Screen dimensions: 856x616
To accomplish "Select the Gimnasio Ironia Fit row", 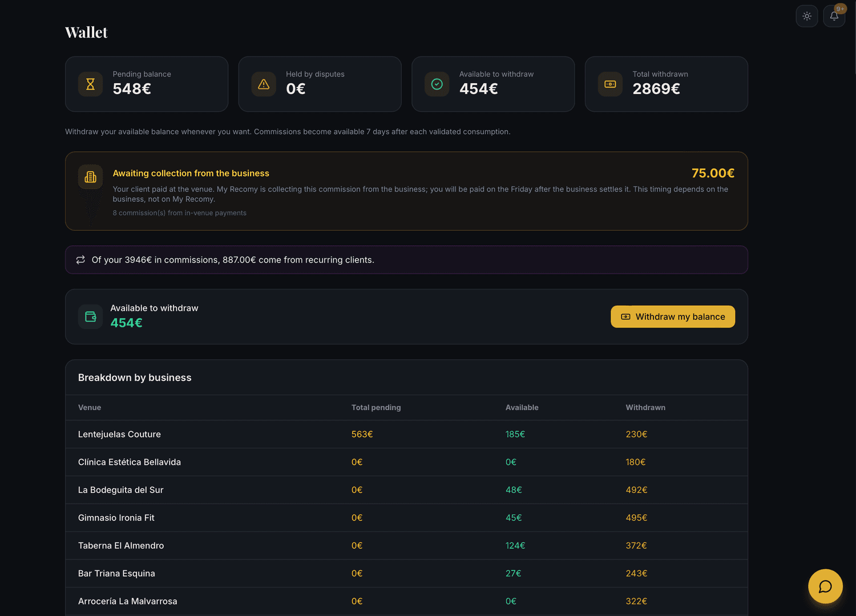I will pos(406,518).
